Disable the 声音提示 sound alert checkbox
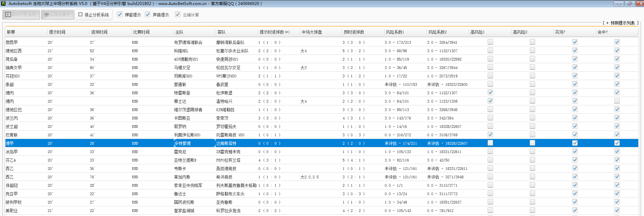This screenshot has width=644, height=216. 148,14
